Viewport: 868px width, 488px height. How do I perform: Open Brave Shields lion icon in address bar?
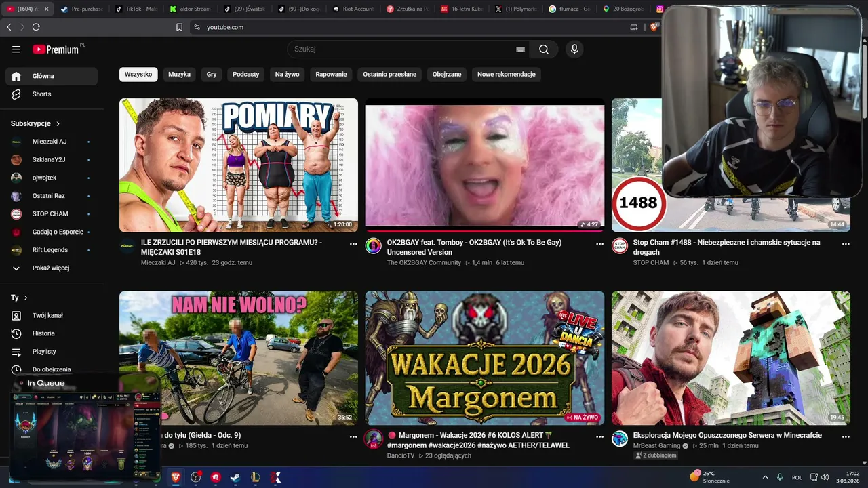654,27
